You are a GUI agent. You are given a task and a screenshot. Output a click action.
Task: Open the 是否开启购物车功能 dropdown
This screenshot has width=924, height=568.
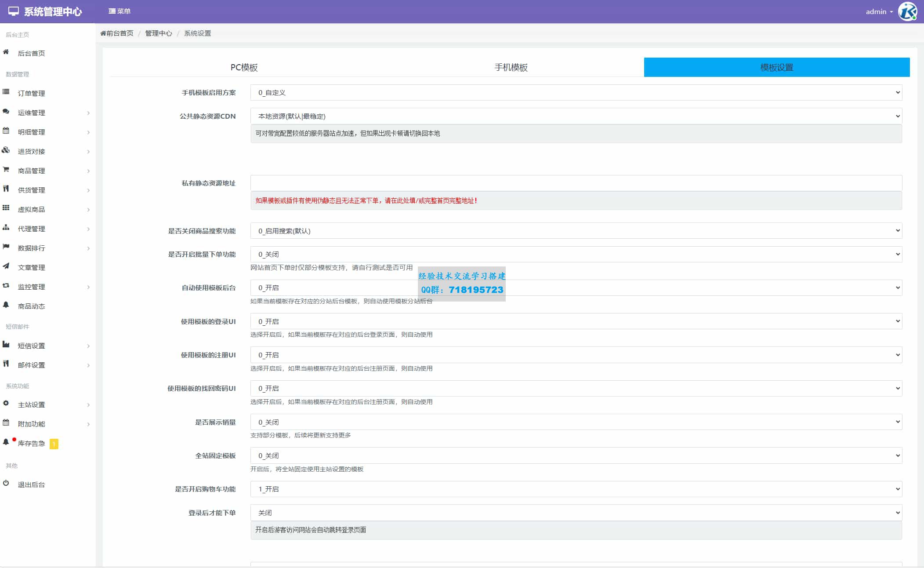click(x=576, y=489)
